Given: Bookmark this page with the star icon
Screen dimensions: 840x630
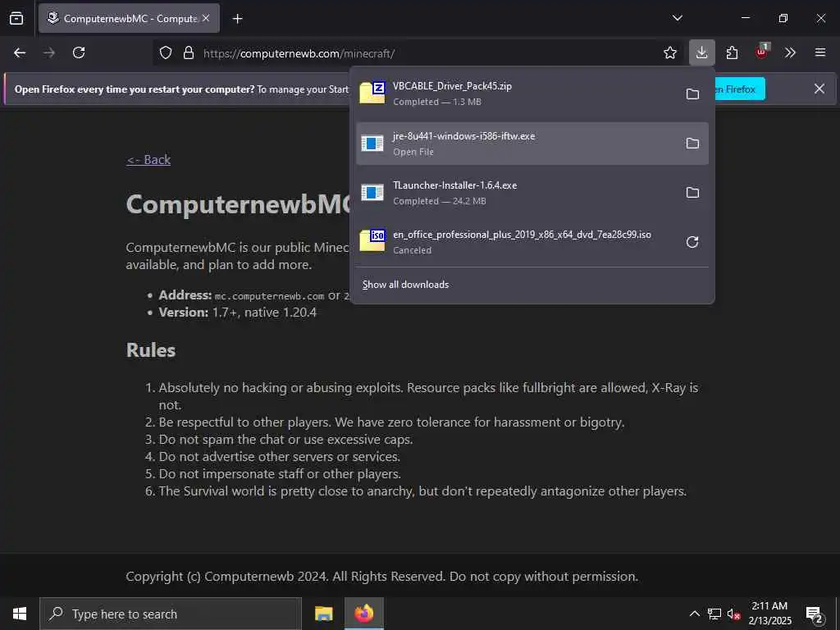Looking at the screenshot, I should point(669,52).
